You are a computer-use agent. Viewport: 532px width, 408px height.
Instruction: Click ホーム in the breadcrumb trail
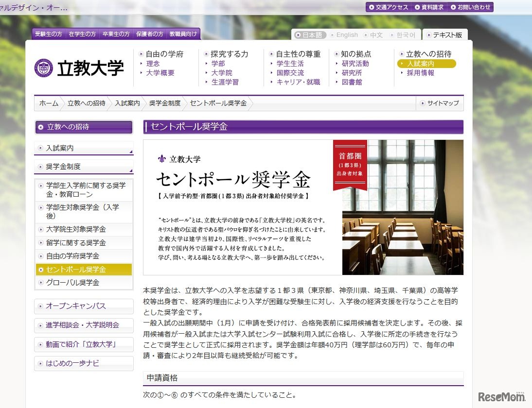point(48,103)
